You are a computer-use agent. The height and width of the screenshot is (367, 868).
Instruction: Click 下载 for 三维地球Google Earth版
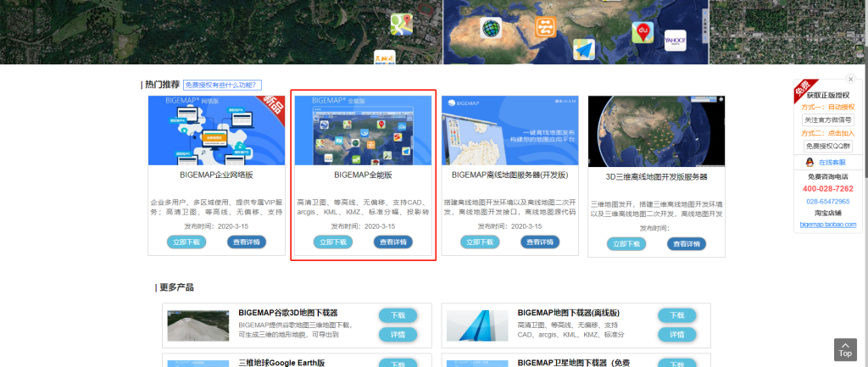pos(398,363)
